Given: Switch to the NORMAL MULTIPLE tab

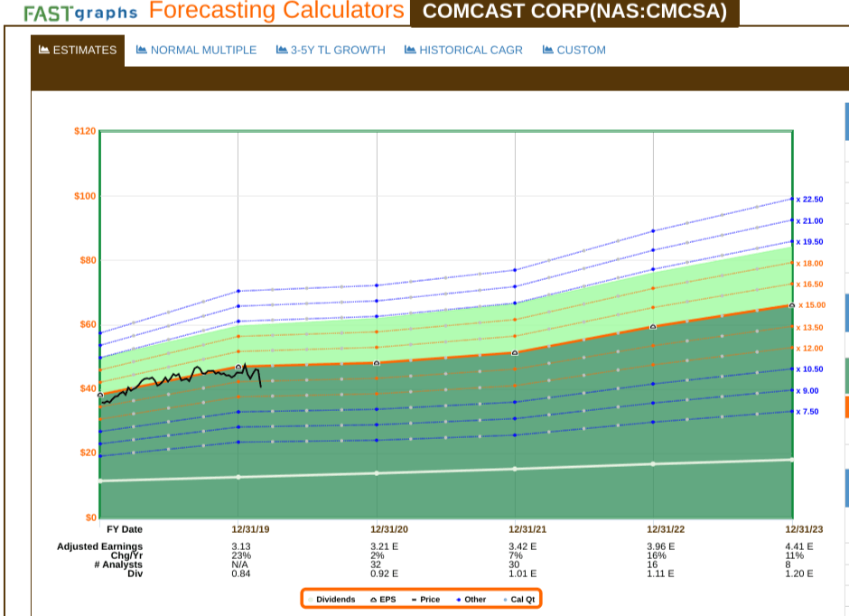Looking at the screenshot, I should [196, 51].
